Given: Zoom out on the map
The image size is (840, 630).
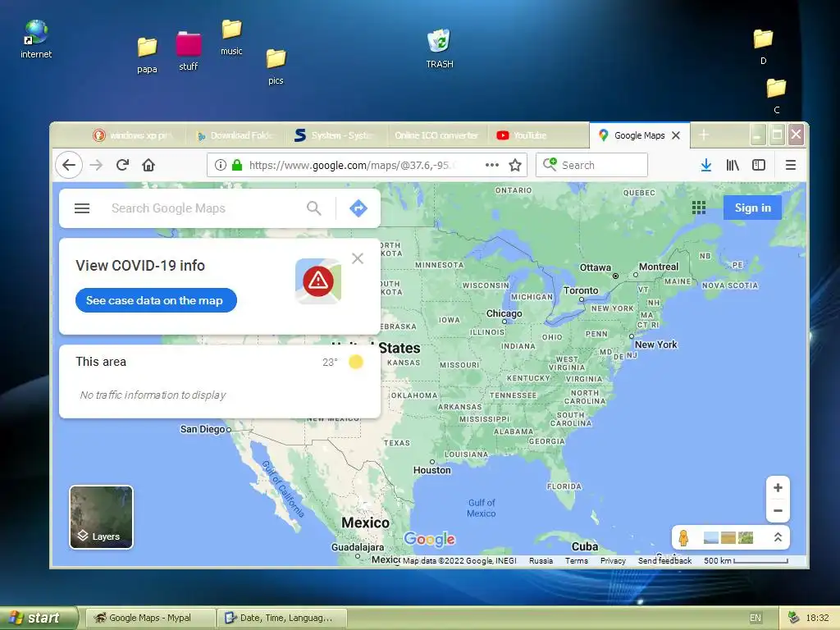Looking at the screenshot, I should [778, 510].
